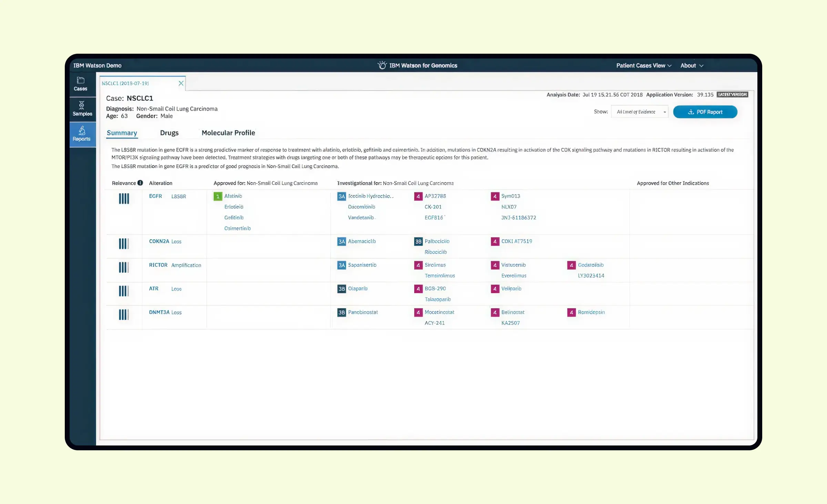Open the All Level of Evidence dropdown

639,112
